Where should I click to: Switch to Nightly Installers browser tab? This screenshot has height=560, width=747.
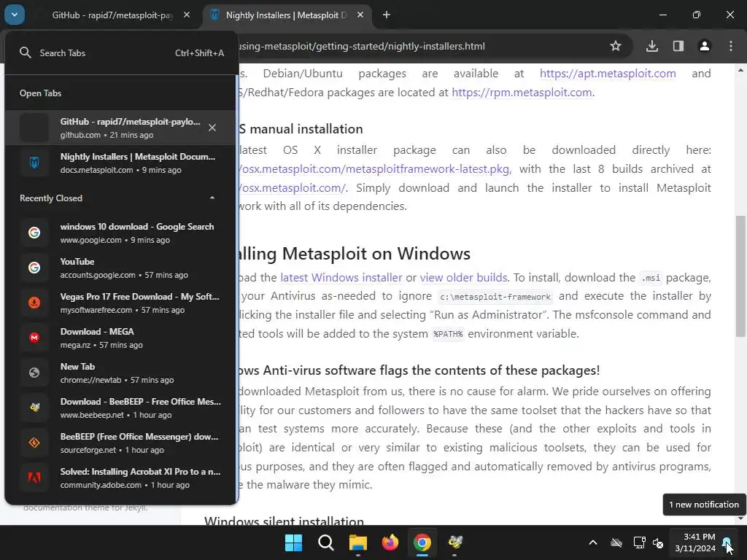[286, 15]
